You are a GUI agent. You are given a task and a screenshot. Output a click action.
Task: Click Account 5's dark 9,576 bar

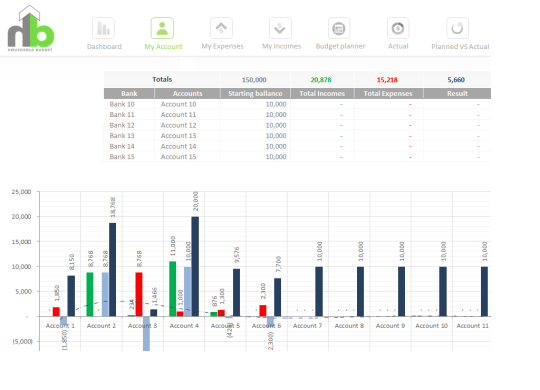point(236,292)
